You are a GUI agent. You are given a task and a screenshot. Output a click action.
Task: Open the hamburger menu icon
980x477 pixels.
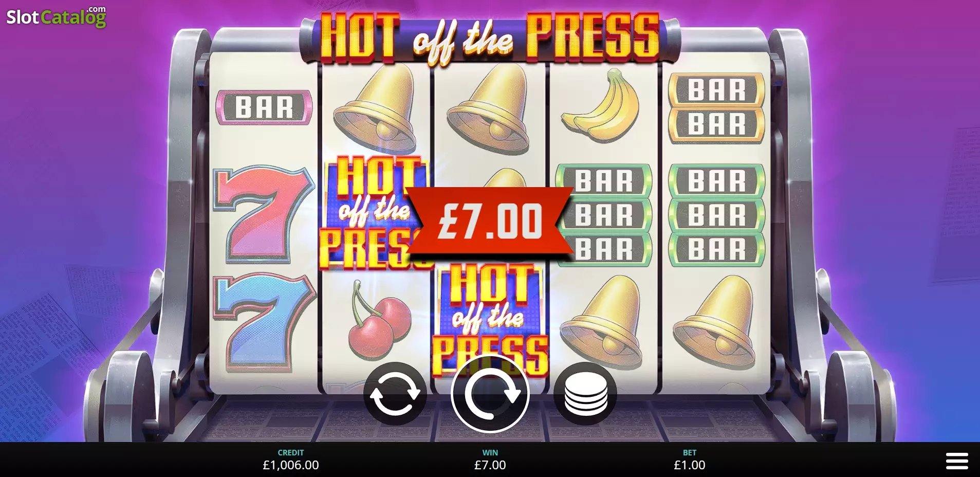(x=957, y=461)
